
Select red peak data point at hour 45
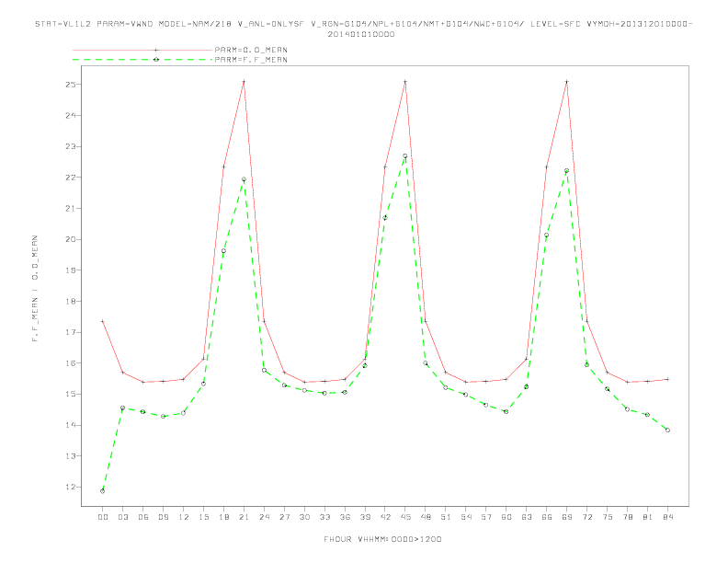405,81
